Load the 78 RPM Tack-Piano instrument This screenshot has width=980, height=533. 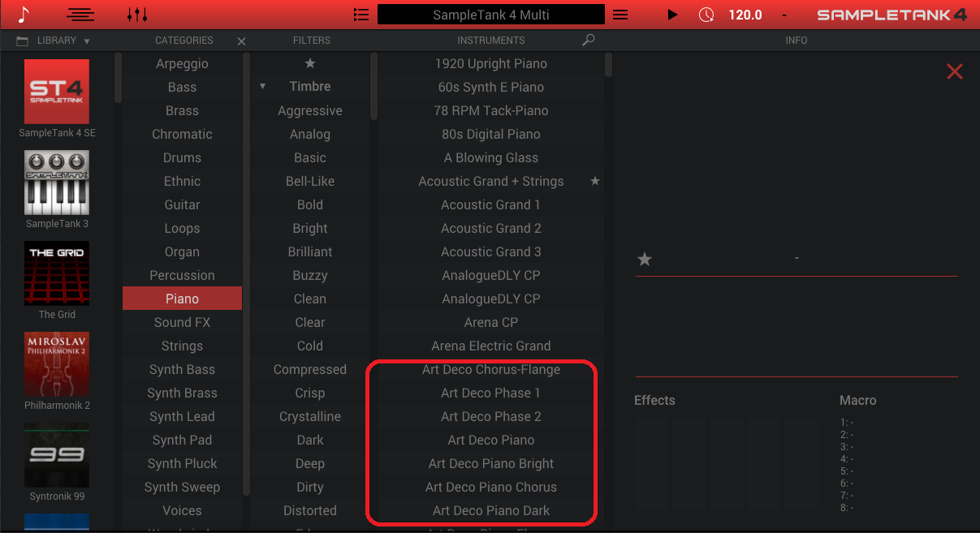tap(491, 110)
